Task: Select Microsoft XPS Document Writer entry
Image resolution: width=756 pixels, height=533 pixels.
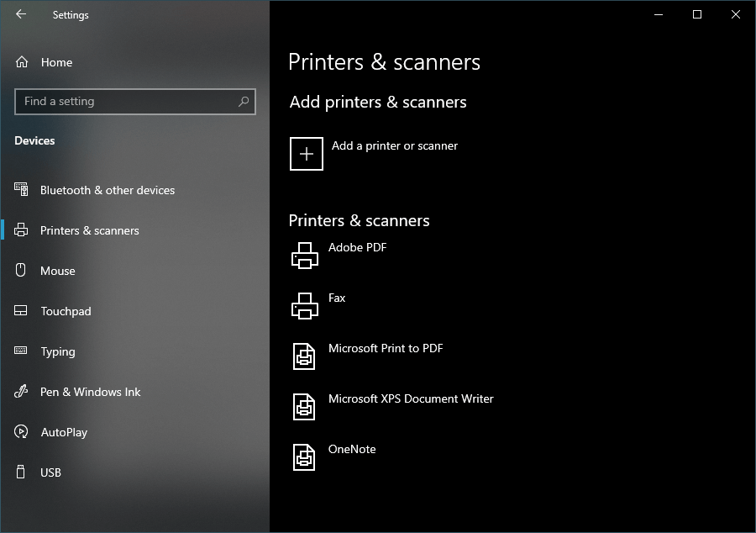Action: point(412,398)
